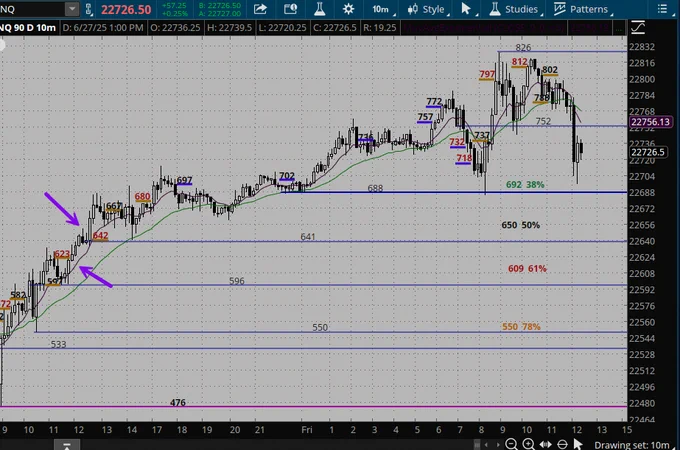Click the 797 red swing label
Viewport: 680px width, 450px height.
point(487,74)
